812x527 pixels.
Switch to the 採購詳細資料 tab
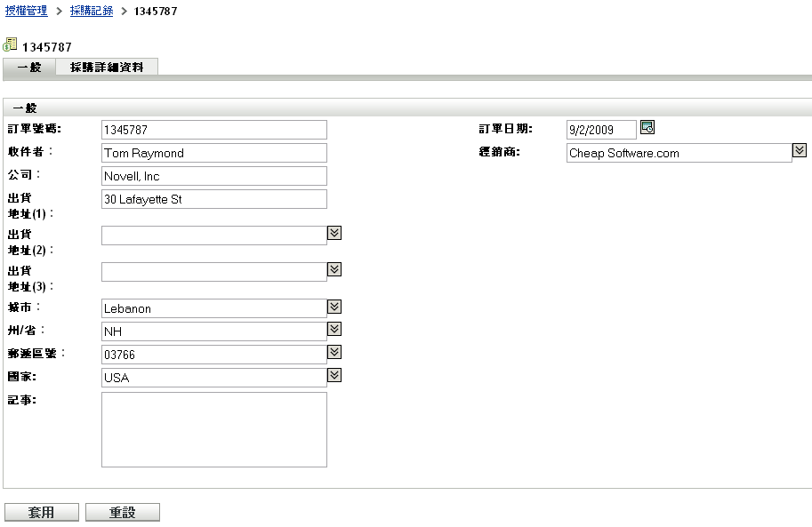click(x=107, y=68)
